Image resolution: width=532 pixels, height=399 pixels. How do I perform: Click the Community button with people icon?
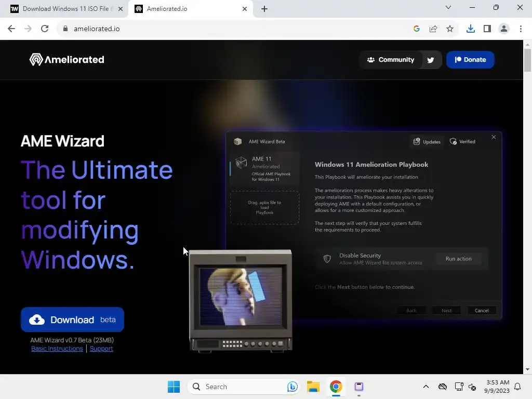pos(391,60)
